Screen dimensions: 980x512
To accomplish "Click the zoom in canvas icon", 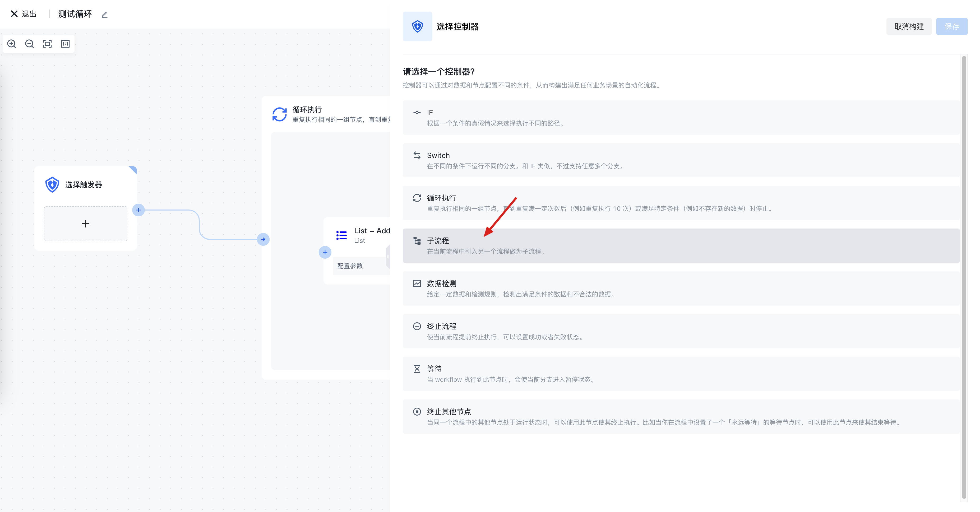I will tap(12, 44).
